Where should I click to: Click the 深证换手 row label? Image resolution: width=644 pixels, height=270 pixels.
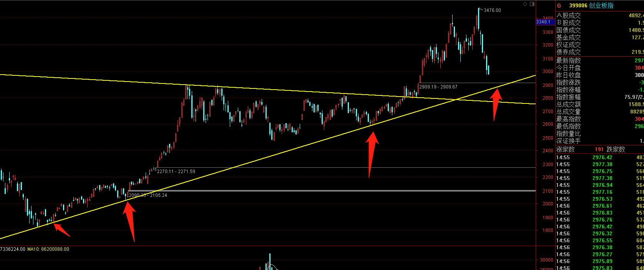pos(569,141)
